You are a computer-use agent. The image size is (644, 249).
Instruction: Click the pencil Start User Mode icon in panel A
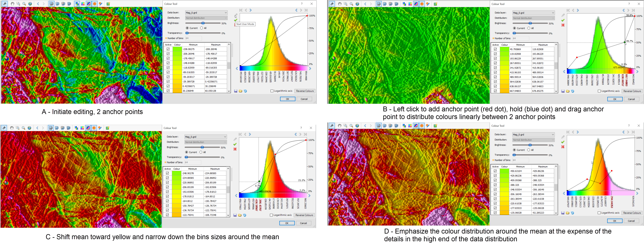(x=236, y=15)
